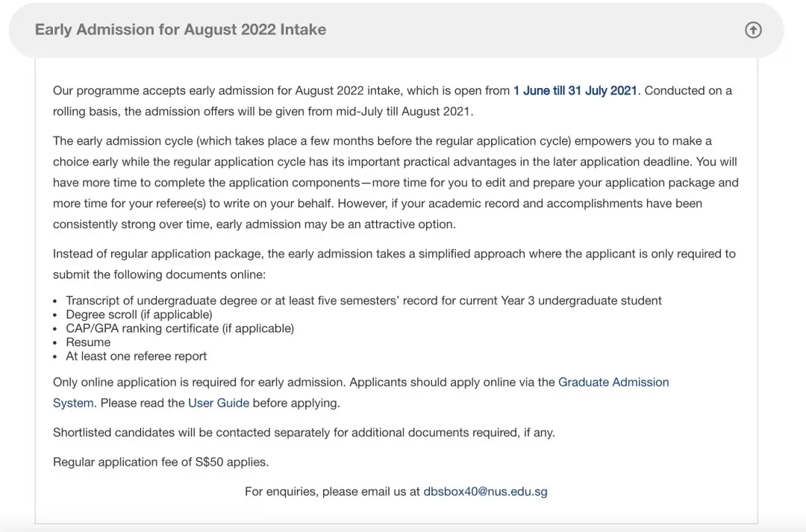806x532 pixels.
Task: Click the dbsbox40@nus.edu.sg email link
Action: coord(485,492)
